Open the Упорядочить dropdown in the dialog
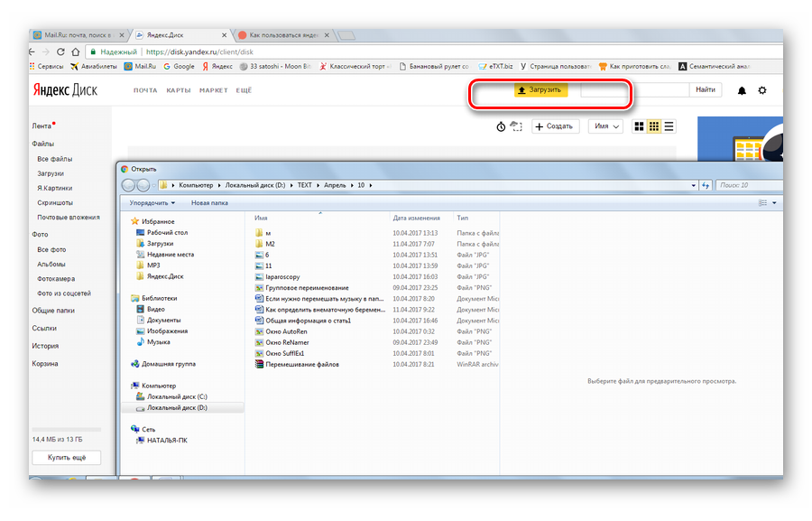812x521 pixels. (152, 203)
